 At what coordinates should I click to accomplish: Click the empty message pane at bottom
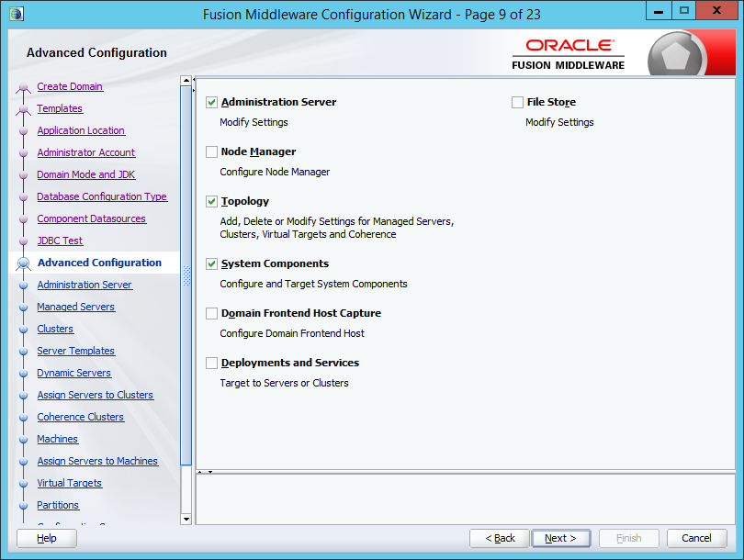point(465,498)
